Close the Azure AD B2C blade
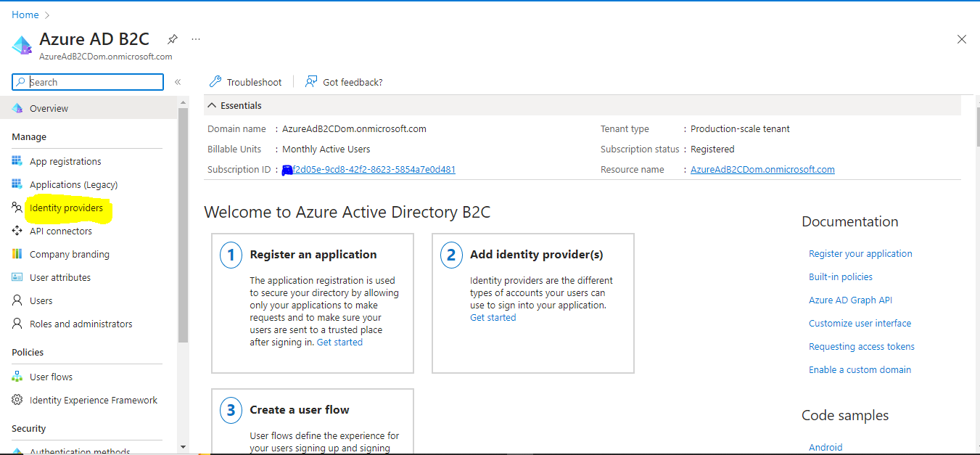 pos(962,39)
